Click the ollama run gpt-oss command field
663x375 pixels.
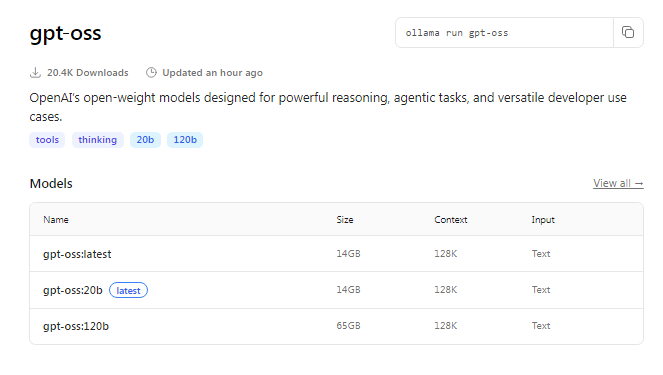tap(504, 33)
